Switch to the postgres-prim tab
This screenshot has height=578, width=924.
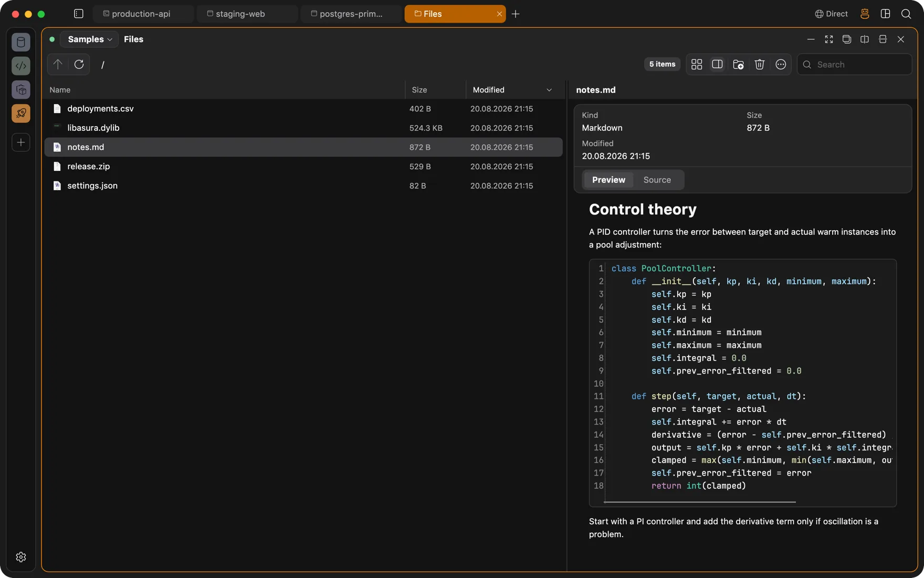(351, 14)
